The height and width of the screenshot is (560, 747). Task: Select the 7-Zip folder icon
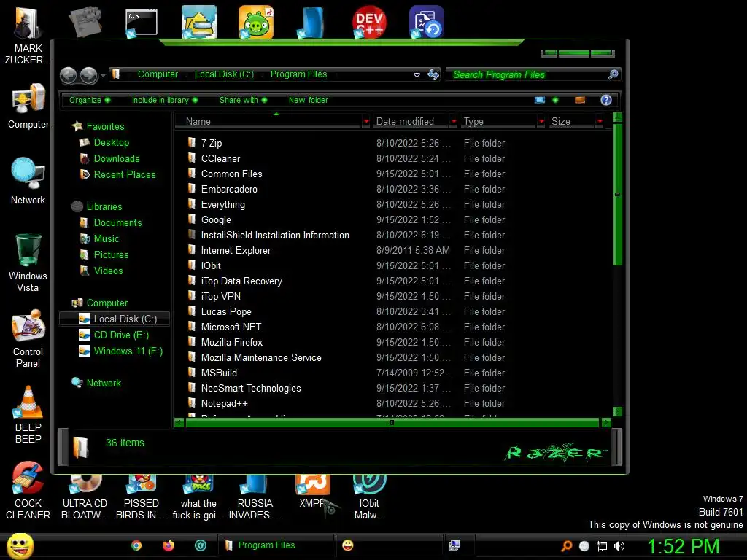point(192,142)
